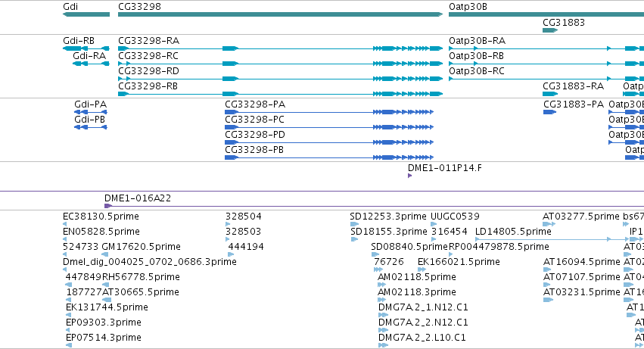Select the DME1-016A22 clone label

(x=138, y=198)
